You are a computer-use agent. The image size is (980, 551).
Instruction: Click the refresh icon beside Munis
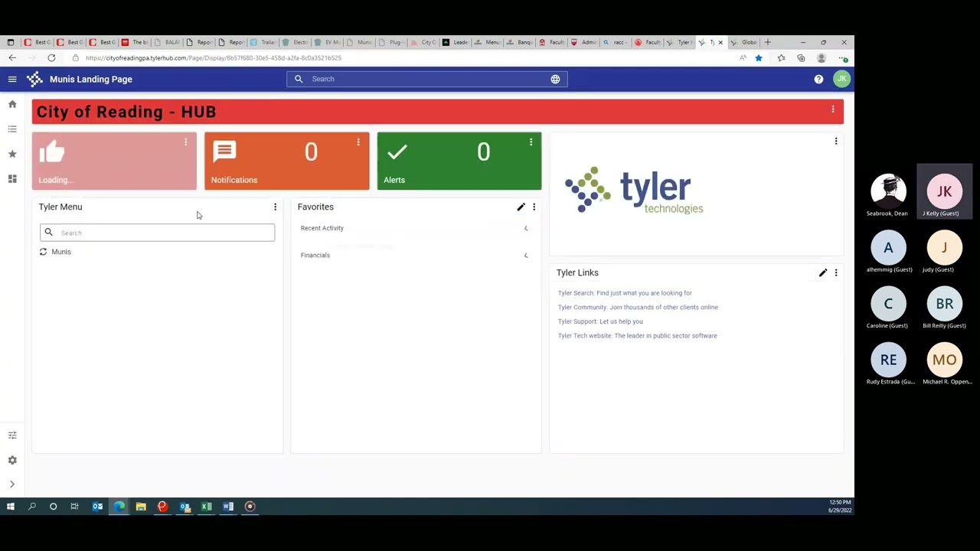pyautogui.click(x=43, y=252)
